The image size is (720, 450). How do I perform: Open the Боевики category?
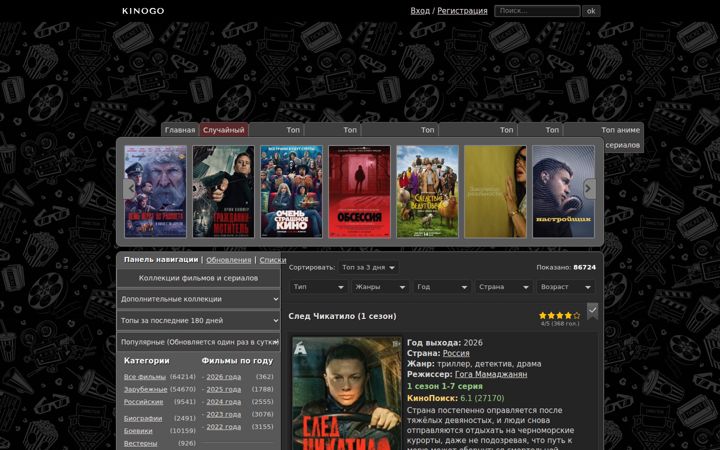tap(138, 431)
